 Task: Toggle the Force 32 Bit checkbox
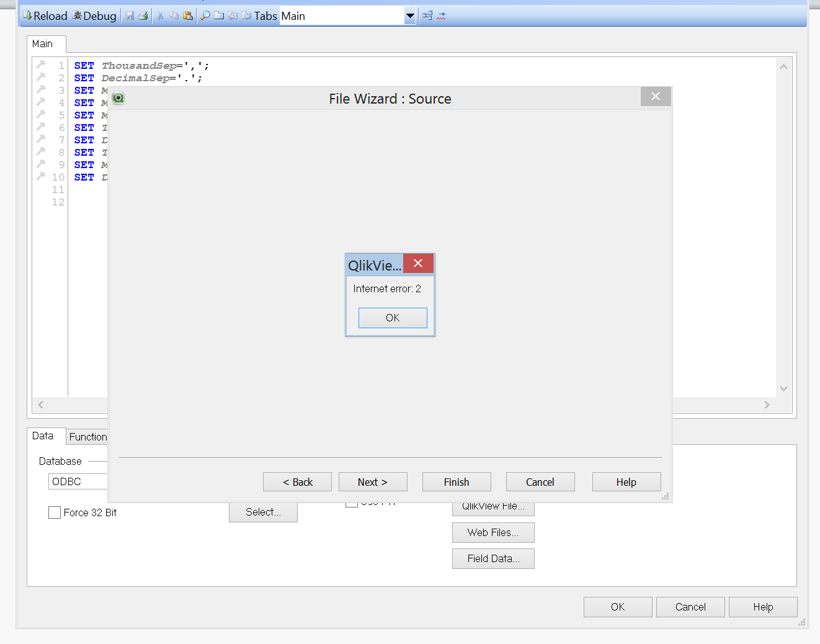(x=55, y=512)
